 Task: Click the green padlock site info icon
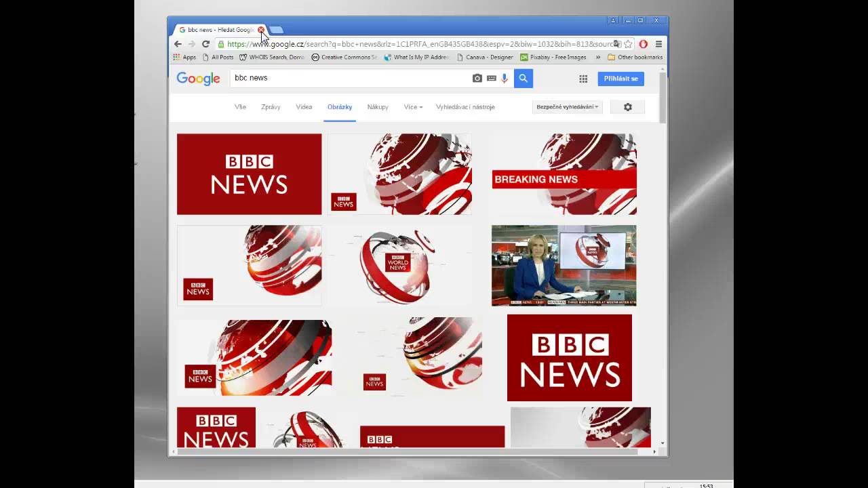click(x=221, y=44)
